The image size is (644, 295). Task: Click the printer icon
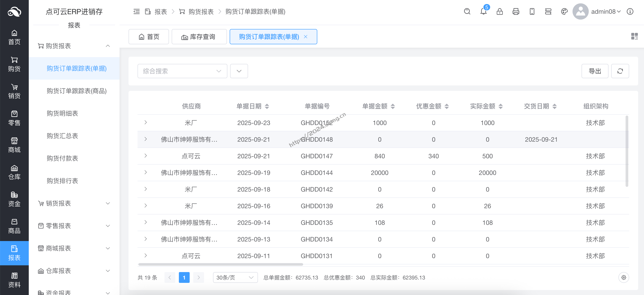click(516, 11)
